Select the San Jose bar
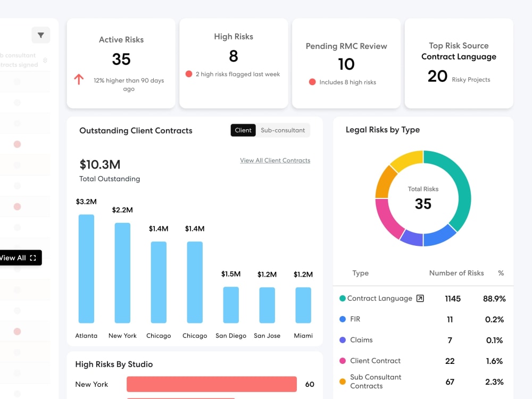This screenshot has width=532, height=399. click(267, 305)
